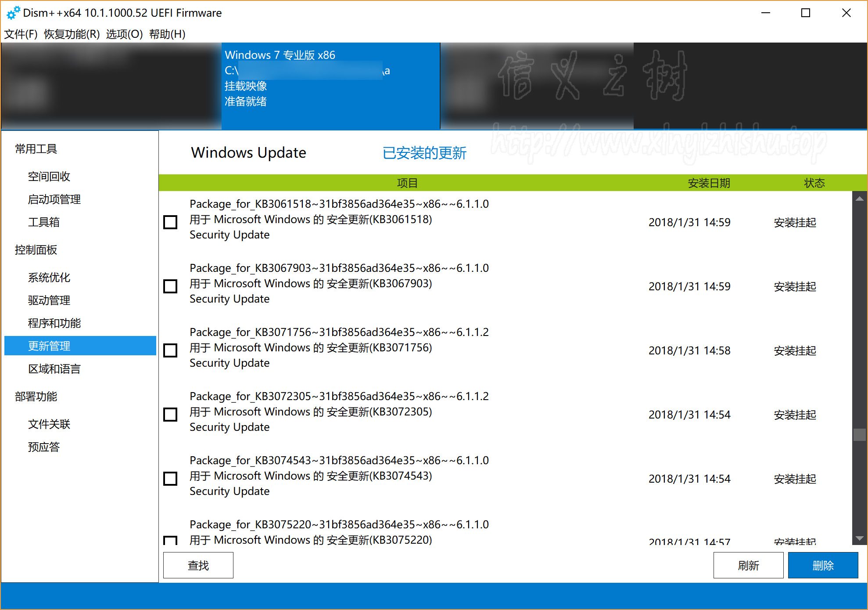Enable the KB3074543 update checkbox
Image resolution: width=868 pixels, height=610 pixels.
pos(170,479)
